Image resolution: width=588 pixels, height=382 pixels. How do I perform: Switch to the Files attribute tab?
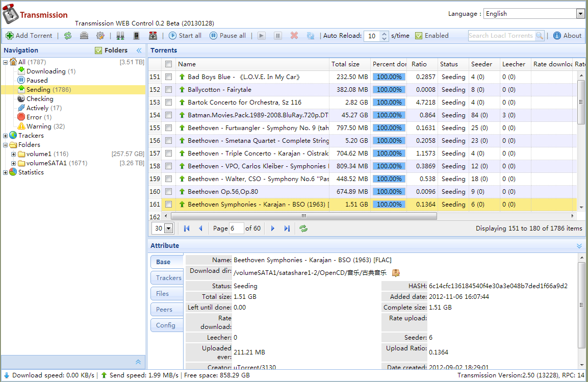(x=167, y=294)
